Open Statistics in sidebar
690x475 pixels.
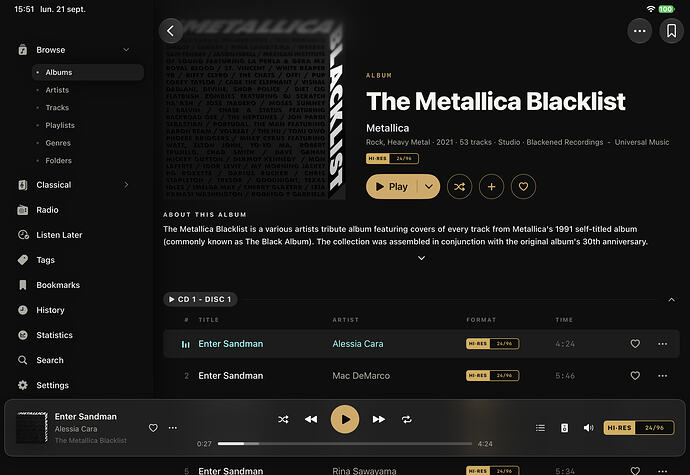(x=54, y=335)
